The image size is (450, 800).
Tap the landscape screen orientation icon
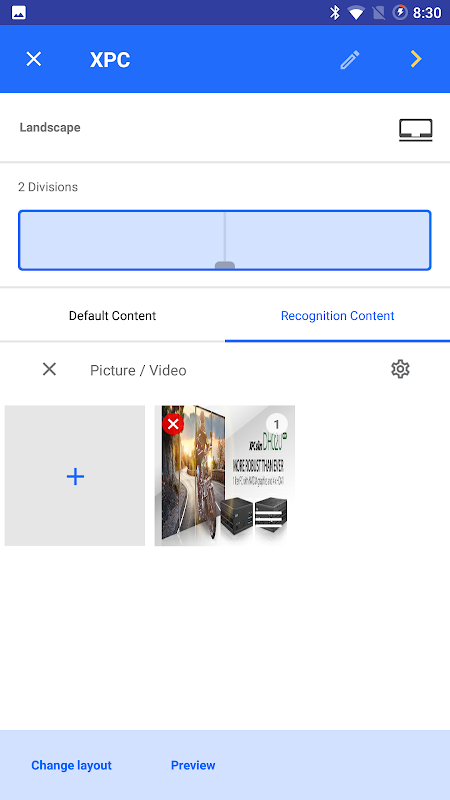point(416,130)
